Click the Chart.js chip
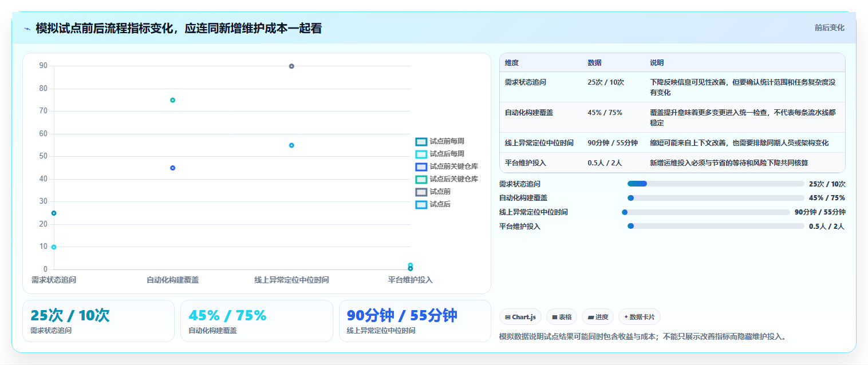The height and width of the screenshot is (365, 868). (520, 317)
